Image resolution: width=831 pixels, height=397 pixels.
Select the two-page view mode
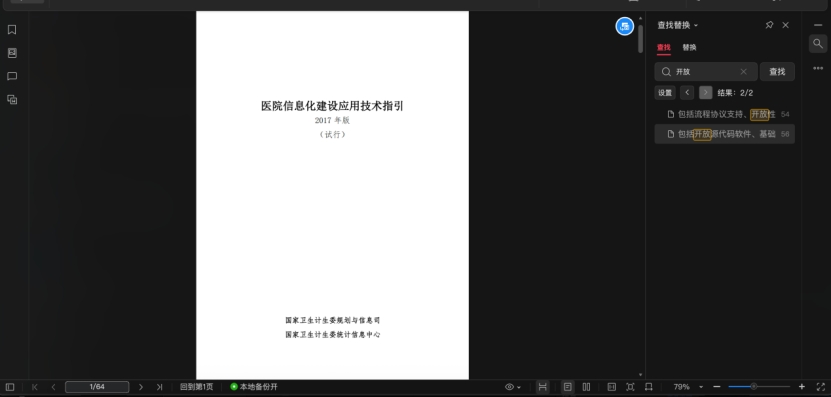(x=586, y=387)
